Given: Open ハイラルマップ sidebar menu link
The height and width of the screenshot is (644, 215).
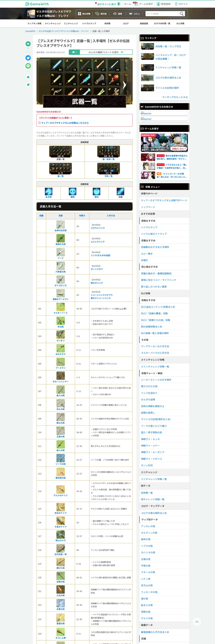Looking at the screenshot, I should click(149, 227).
